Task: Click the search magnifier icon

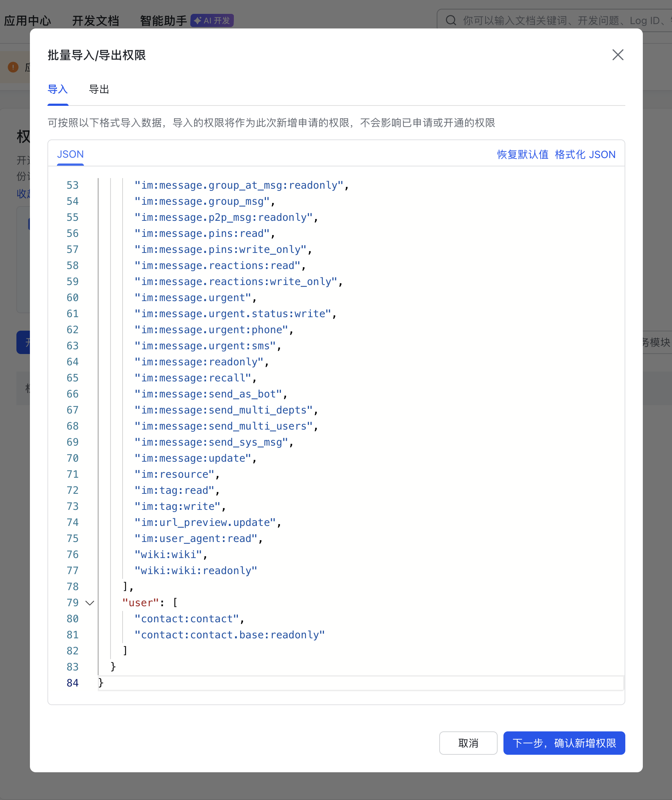Action: [x=451, y=20]
